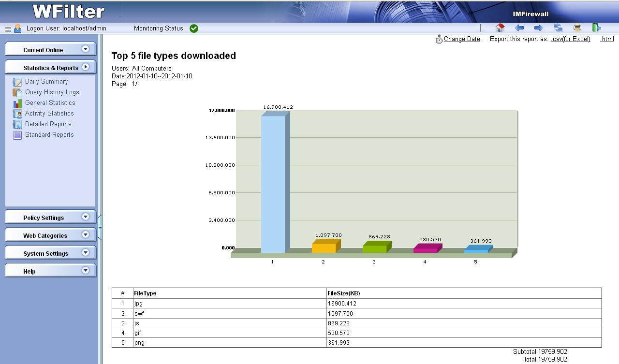Image resolution: width=619 pixels, height=364 pixels.
Task: Select General Statistics from the sidebar
Action: (x=50, y=103)
